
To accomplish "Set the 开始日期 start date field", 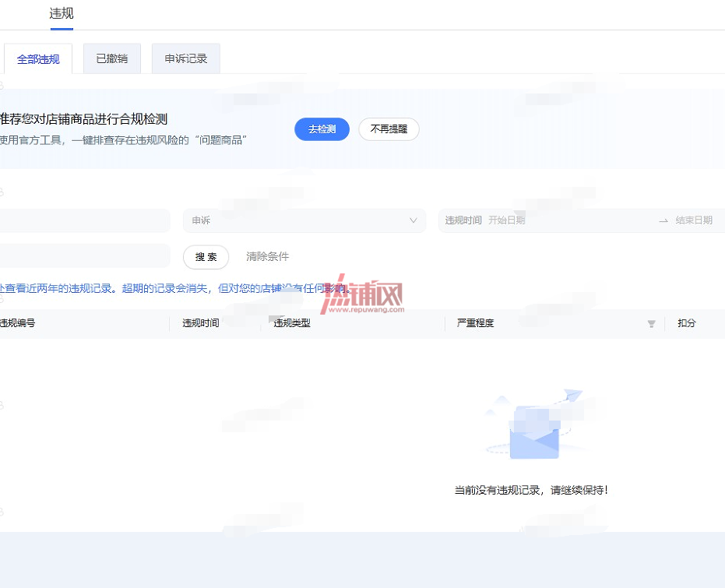I will tap(507, 220).
